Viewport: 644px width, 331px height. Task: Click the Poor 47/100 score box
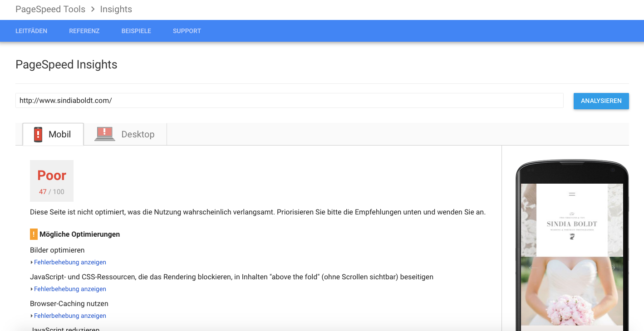[52, 181]
